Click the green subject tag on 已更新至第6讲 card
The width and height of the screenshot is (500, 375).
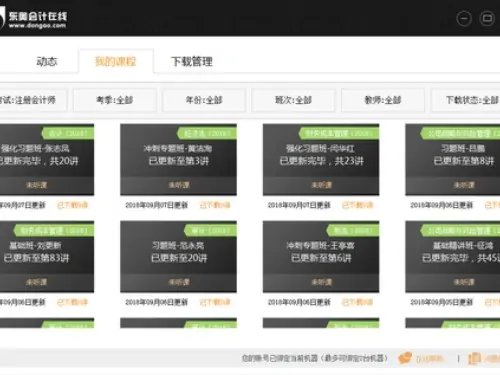click(353, 231)
